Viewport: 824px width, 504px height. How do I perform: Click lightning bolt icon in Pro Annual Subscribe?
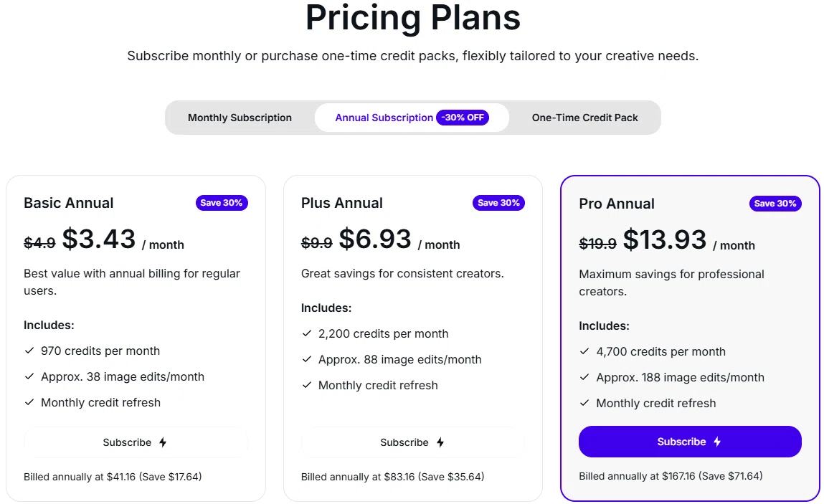717,442
